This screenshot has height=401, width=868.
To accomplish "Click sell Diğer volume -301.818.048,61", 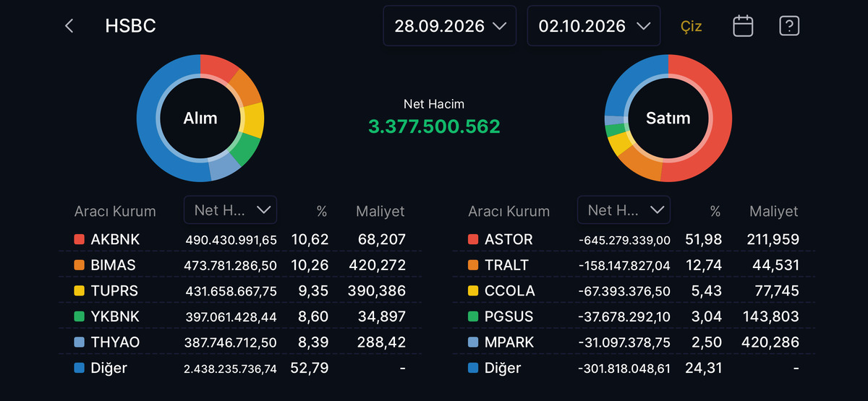I will tap(624, 368).
